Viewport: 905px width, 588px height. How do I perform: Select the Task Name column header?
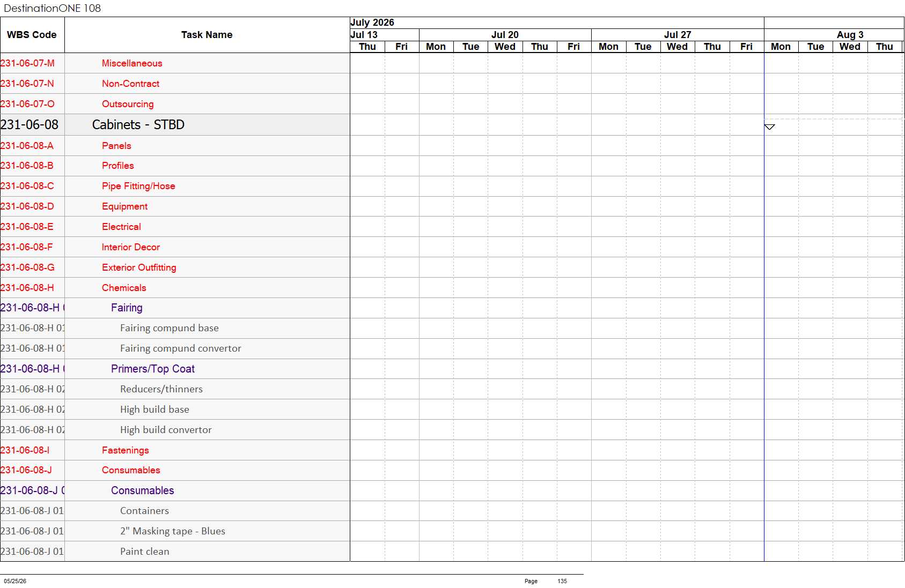pyautogui.click(x=207, y=35)
